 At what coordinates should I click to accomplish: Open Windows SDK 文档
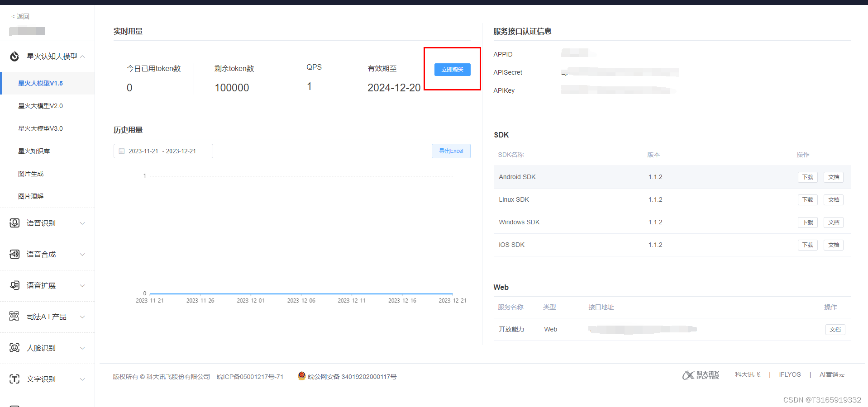[x=834, y=222]
